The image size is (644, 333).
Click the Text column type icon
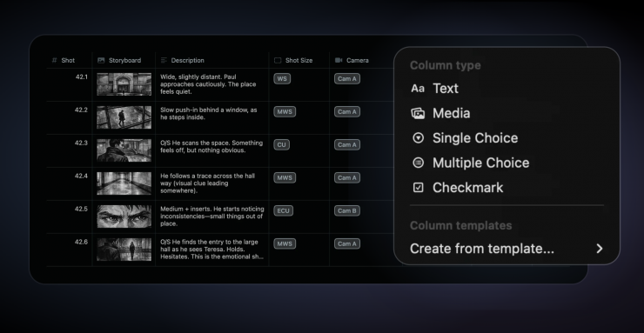point(418,89)
